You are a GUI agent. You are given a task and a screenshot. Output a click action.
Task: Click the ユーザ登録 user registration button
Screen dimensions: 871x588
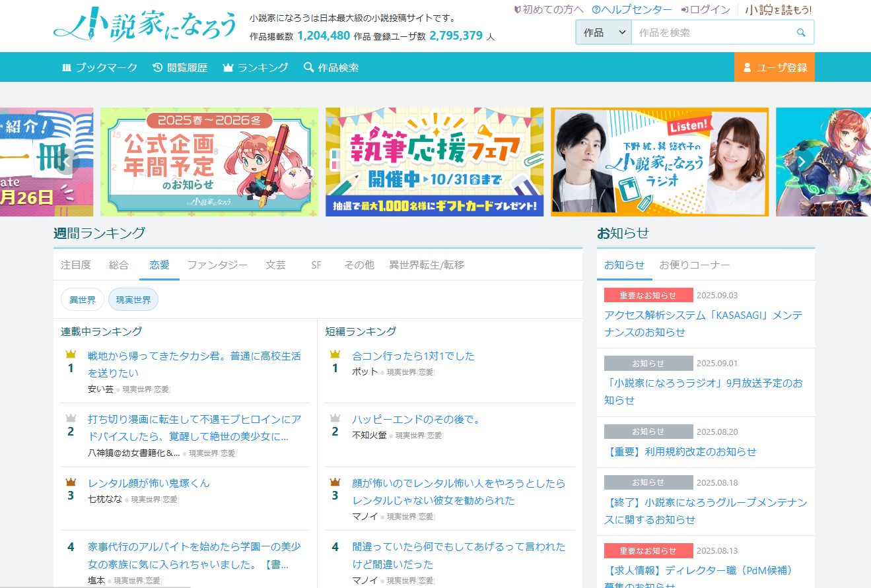pos(774,67)
